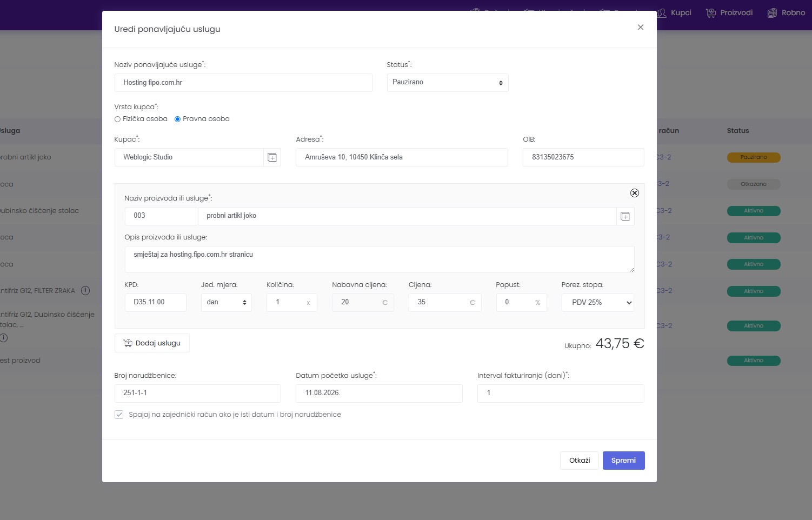Remove the service item with circled X
The height and width of the screenshot is (520, 812).
(635, 193)
